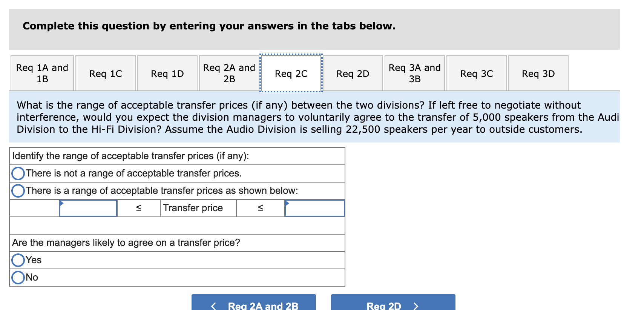The image size is (644, 310).
Task: Select 'There is a range of acceptable transfer prices'
Action: pyautogui.click(x=17, y=190)
